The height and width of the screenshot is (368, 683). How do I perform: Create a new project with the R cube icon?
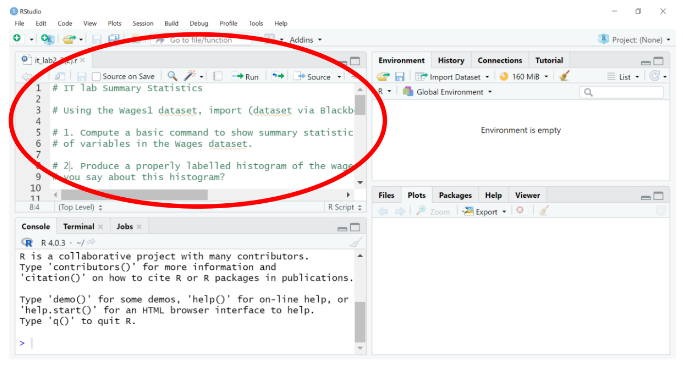pos(47,39)
